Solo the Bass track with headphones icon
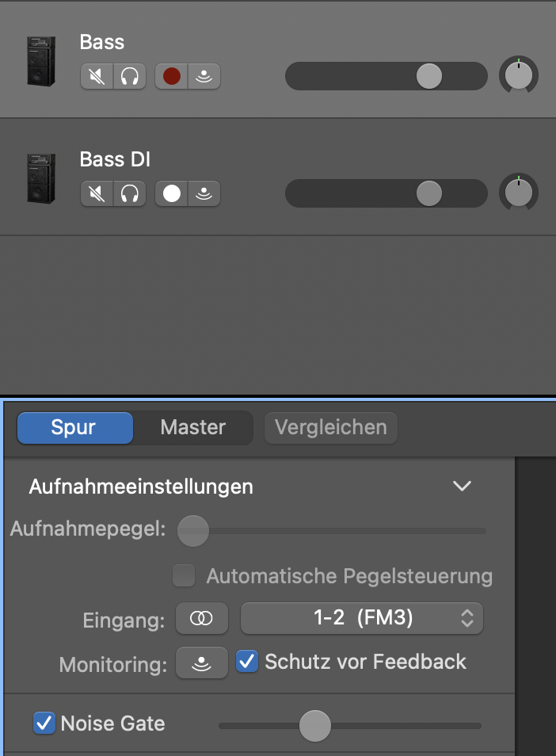 pos(130,77)
